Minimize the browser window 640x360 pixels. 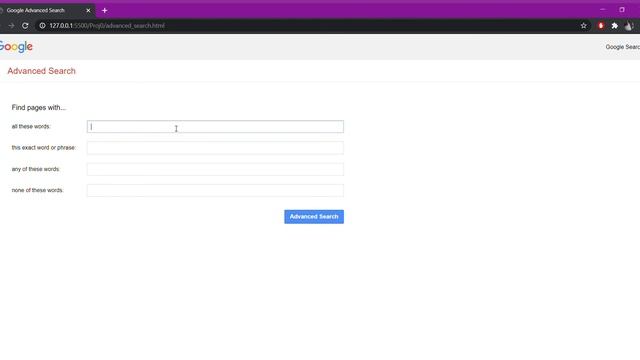(602, 9)
